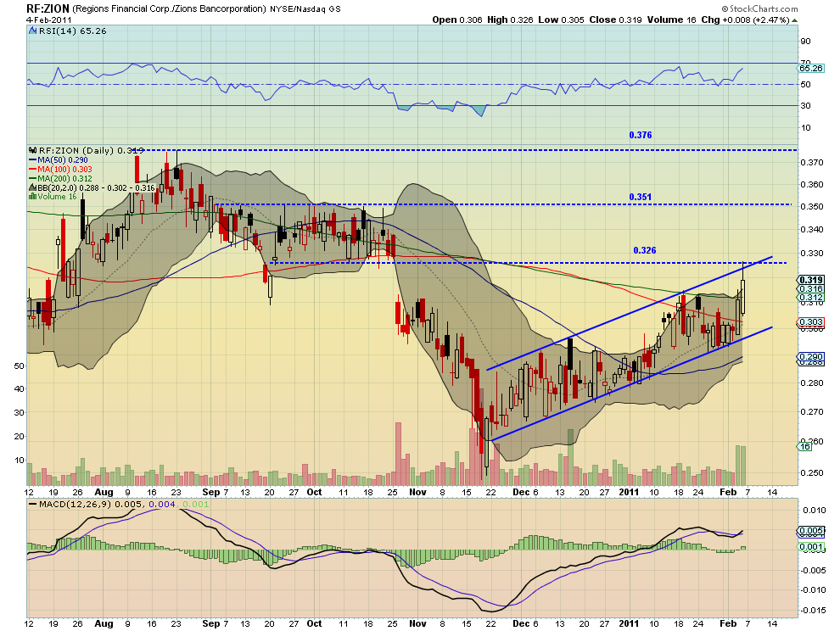Click the 0.290 MA price tag on right axis
Image resolution: width=840 pixels, height=631 pixels.
[x=811, y=357]
